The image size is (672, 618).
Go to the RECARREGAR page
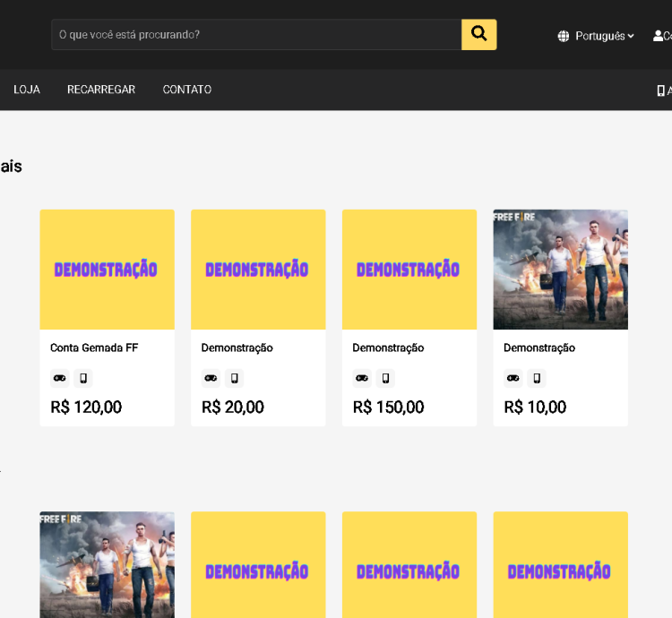click(x=101, y=90)
